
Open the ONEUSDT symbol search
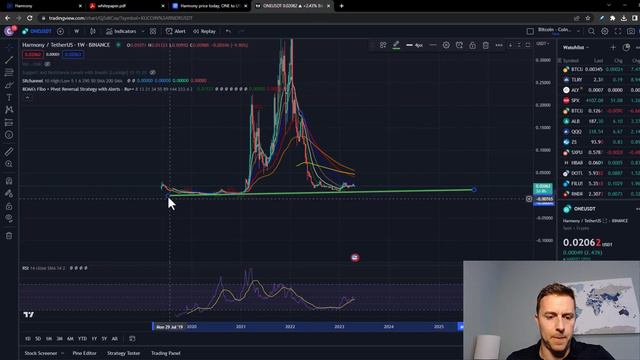point(37,31)
